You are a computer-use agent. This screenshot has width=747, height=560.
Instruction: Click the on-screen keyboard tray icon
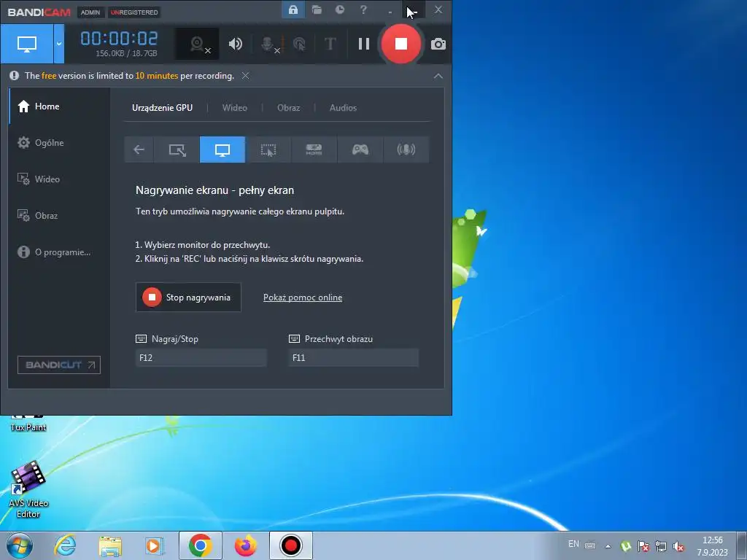coord(590,545)
